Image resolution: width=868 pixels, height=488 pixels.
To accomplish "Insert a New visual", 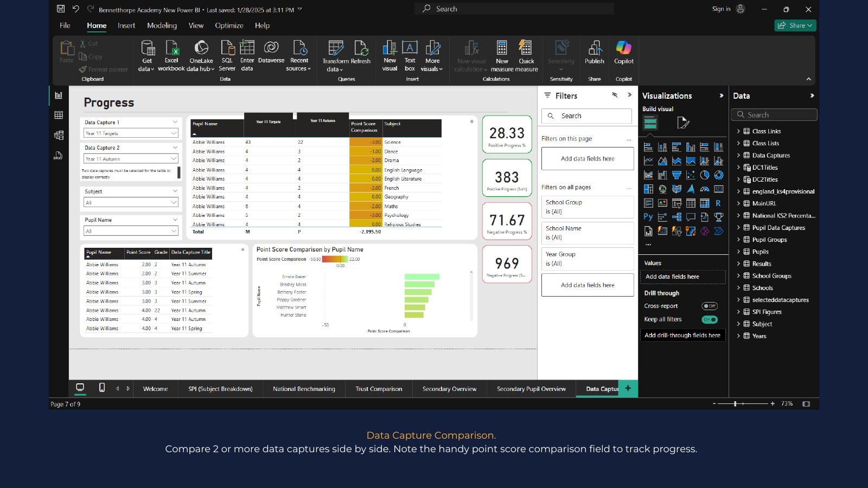I will 390,56.
